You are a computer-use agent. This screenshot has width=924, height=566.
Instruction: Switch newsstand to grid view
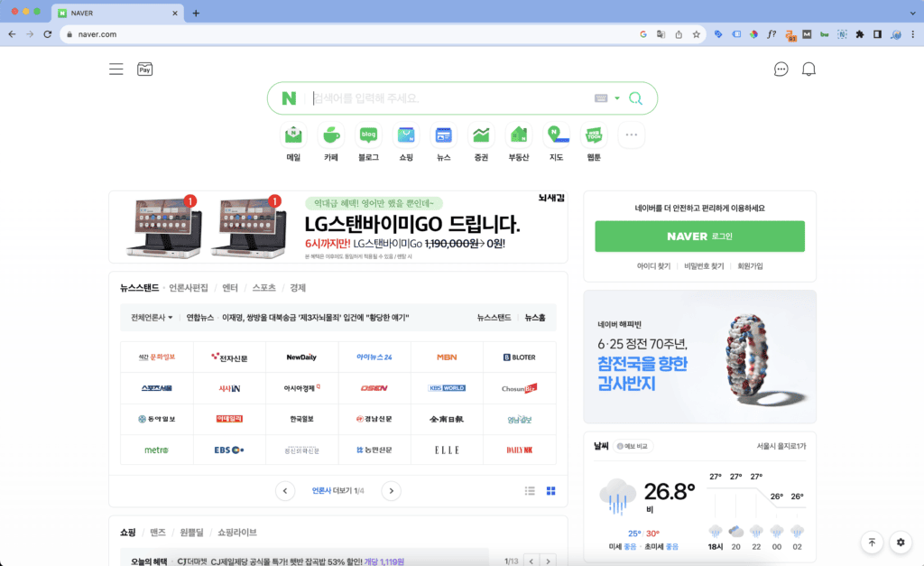pos(550,491)
